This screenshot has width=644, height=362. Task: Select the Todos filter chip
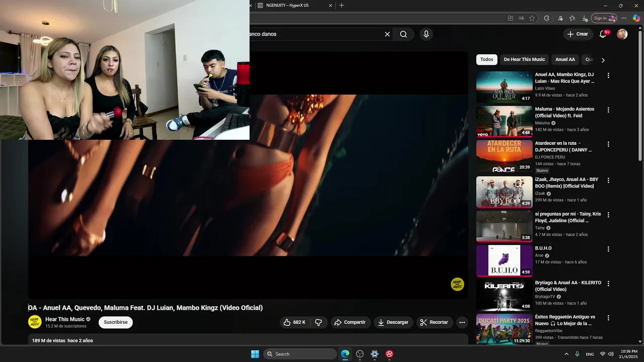click(x=487, y=59)
